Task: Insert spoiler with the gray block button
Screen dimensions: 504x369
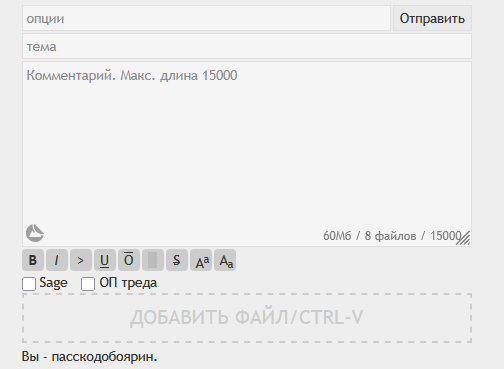Action: click(x=153, y=260)
